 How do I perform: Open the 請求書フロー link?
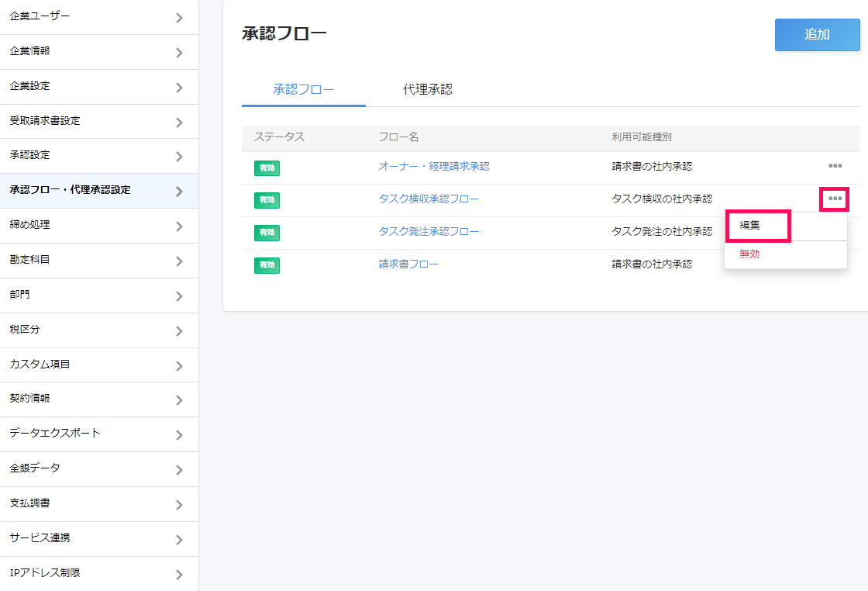coord(408,264)
